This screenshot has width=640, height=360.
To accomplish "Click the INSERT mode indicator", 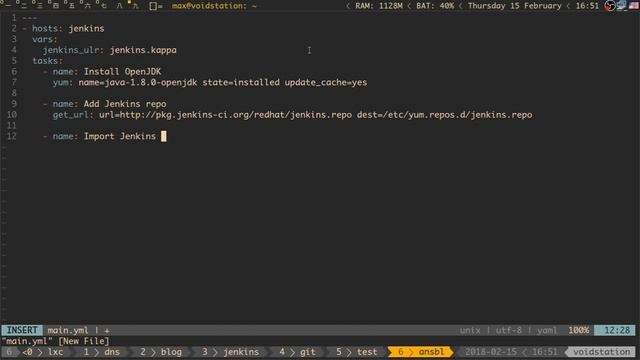I will click(22, 330).
